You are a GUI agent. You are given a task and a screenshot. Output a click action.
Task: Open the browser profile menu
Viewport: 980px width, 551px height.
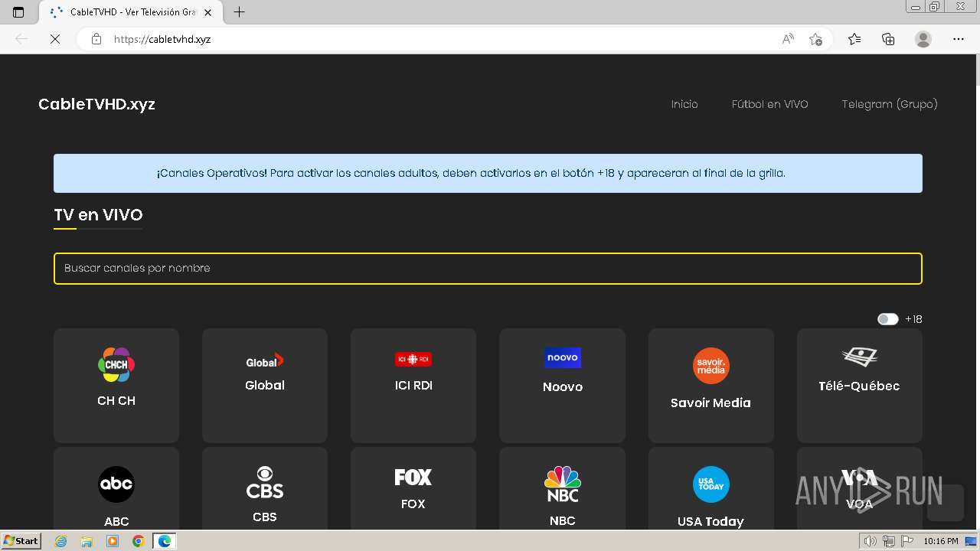[x=923, y=39]
